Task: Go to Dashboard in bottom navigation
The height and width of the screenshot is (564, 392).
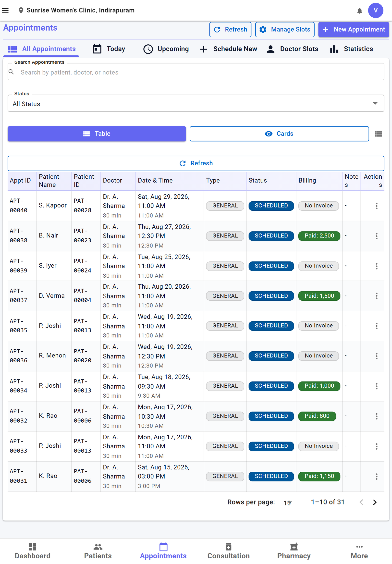Action: [x=32, y=551]
